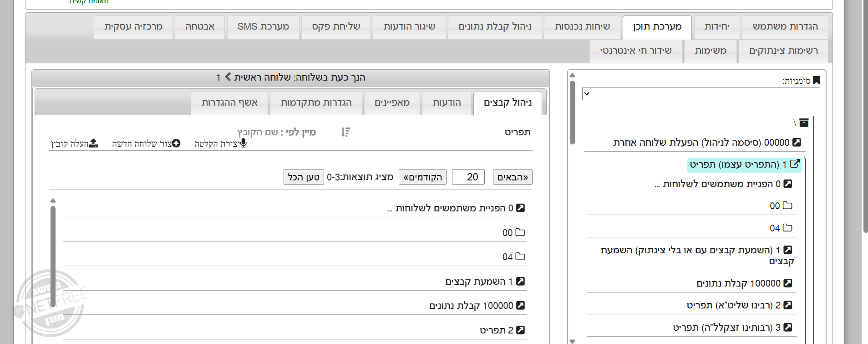Screen dimensions: 868x344
Task: Click the upload file icon (העלה קובץ)
Action: point(93,144)
